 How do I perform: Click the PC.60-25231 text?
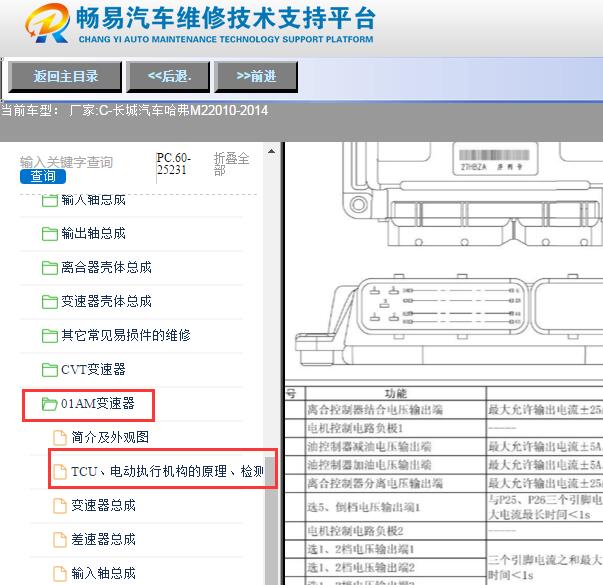173,164
